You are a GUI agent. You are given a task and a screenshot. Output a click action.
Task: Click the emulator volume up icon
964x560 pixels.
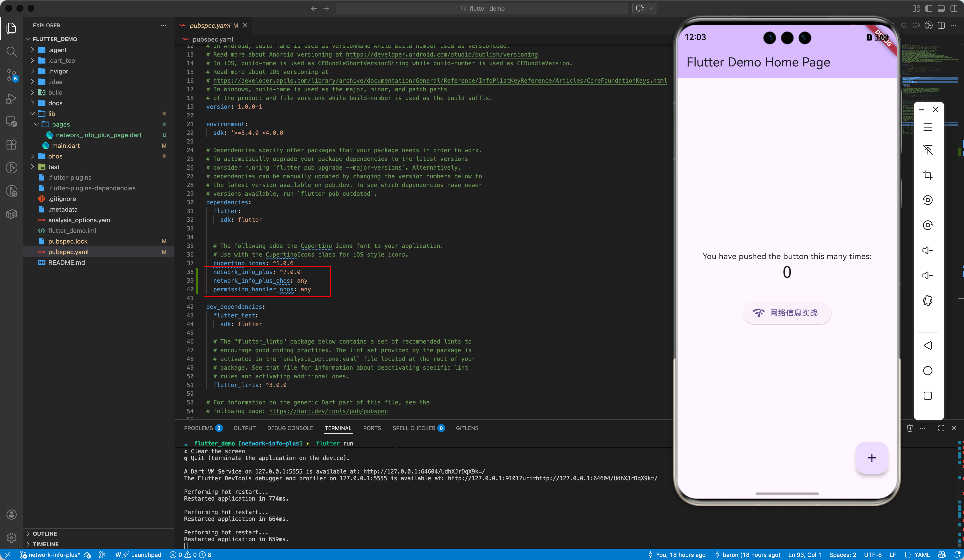[928, 250]
